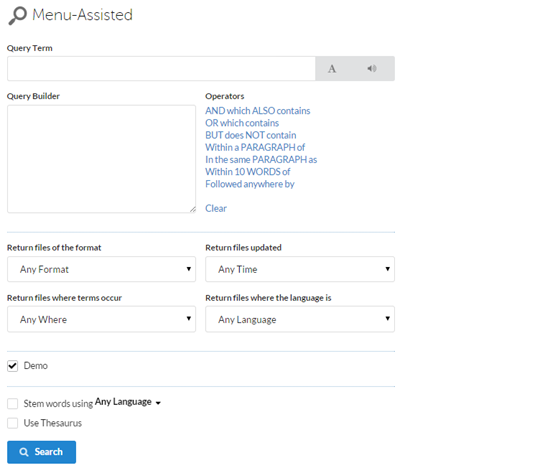Click the resize grip of Query Builder
The image size is (550, 468).
(193, 209)
